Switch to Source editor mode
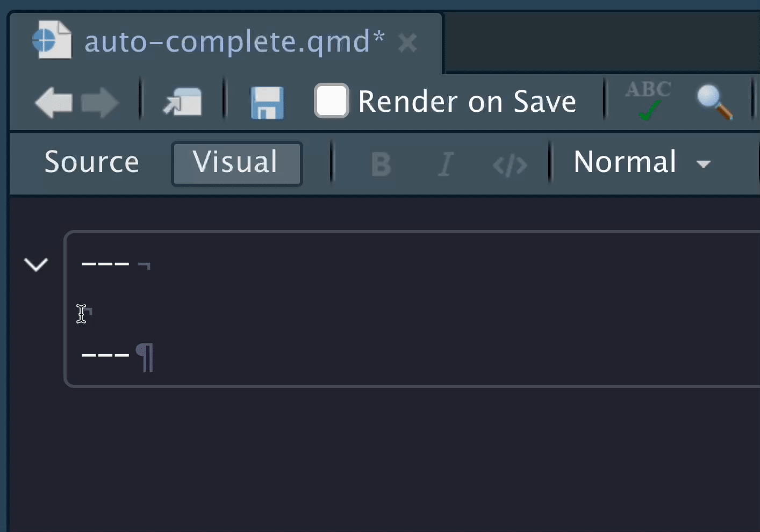The width and height of the screenshot is (760, 532). point(91,162)
